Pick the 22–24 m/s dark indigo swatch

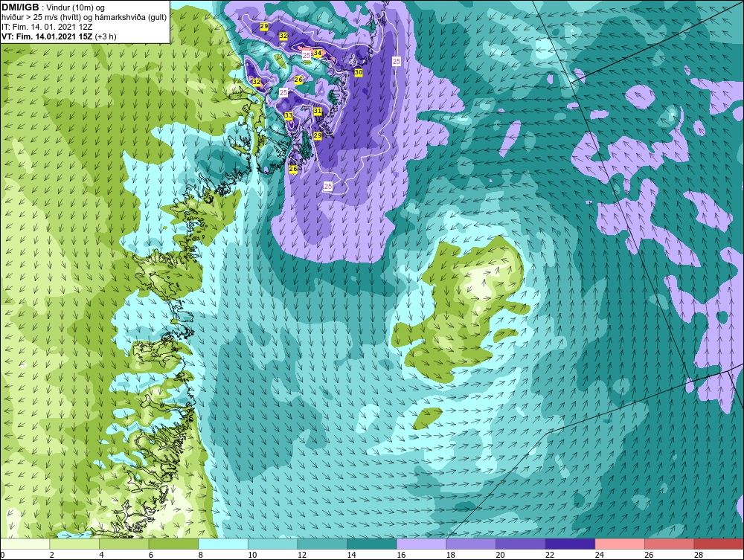click(x=570, y=544)
